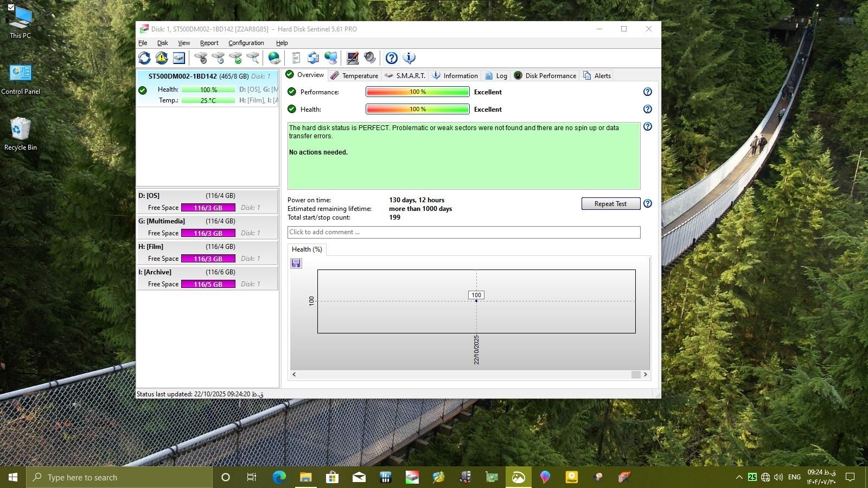
Task: Open the report document toolbar icon
Action: (296, 58)
